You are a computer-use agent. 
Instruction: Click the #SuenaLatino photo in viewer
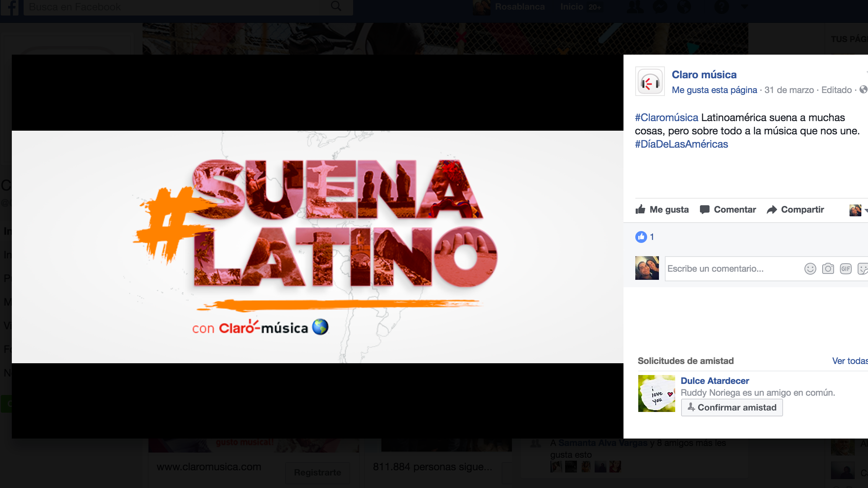[x=318, y=247]
